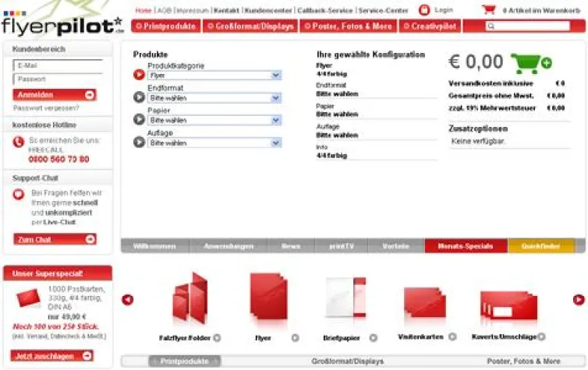The image size is (588, 370).
Task: Click the Jetzt zuschlagen button
Action: pyautogui.click(x=52, y=356)
